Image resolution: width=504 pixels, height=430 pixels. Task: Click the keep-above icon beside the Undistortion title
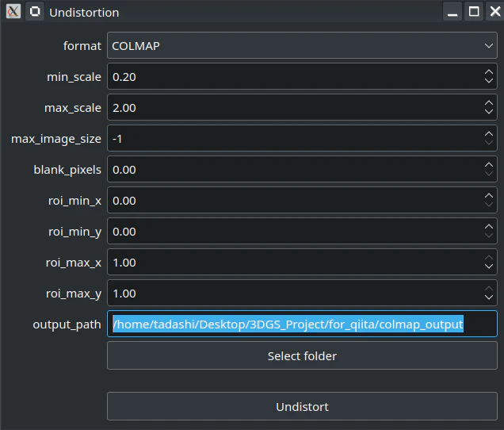35,12
